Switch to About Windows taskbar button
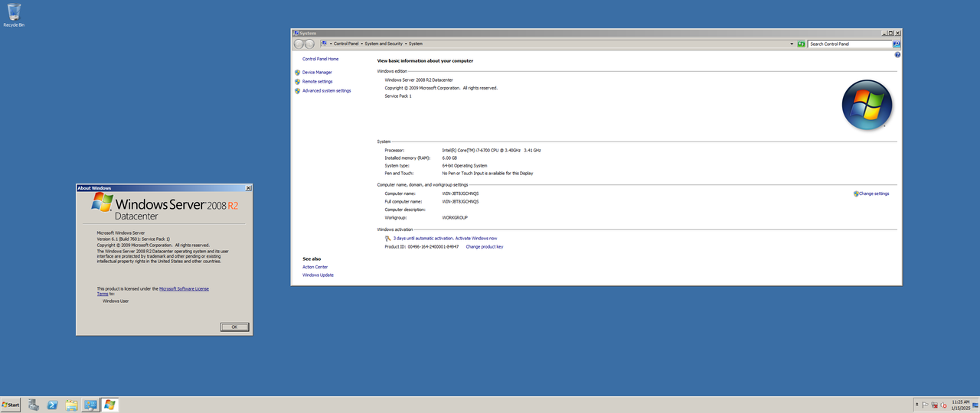 (x=109, y=405)
